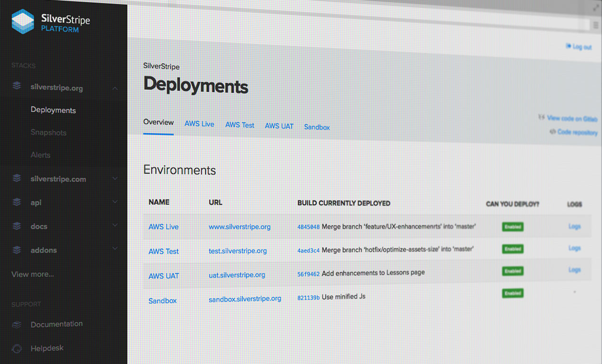602x364 pixels.
Task: Expand the docs stack chevron
Action: (x=115, y=225)
